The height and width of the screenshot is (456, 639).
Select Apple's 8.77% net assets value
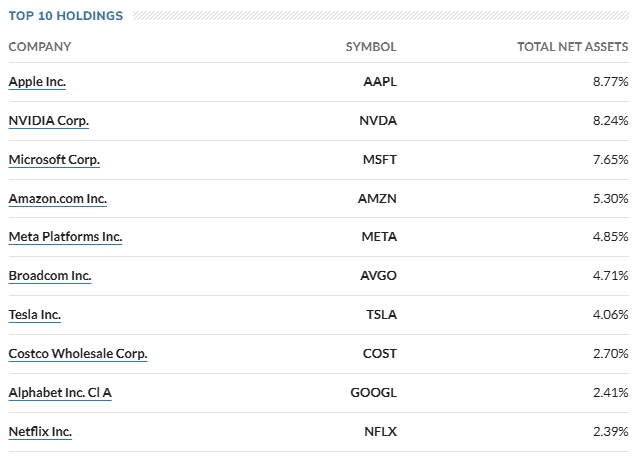[610, 82]
